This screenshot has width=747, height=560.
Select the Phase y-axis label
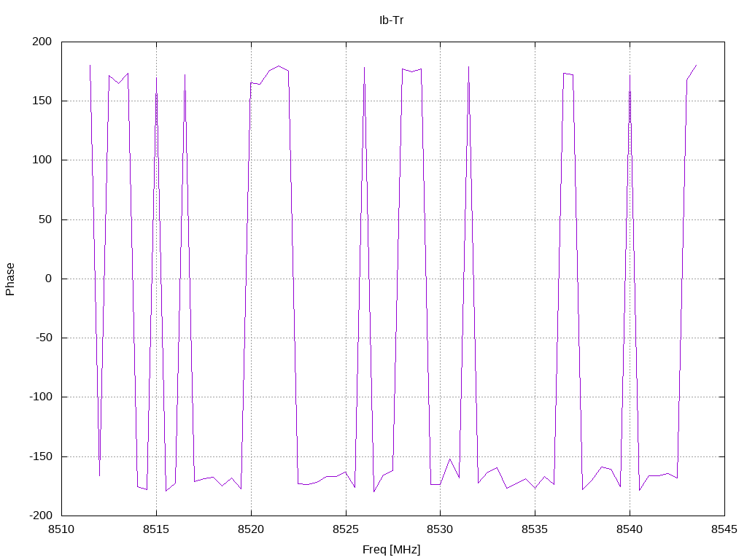(10, 279)
